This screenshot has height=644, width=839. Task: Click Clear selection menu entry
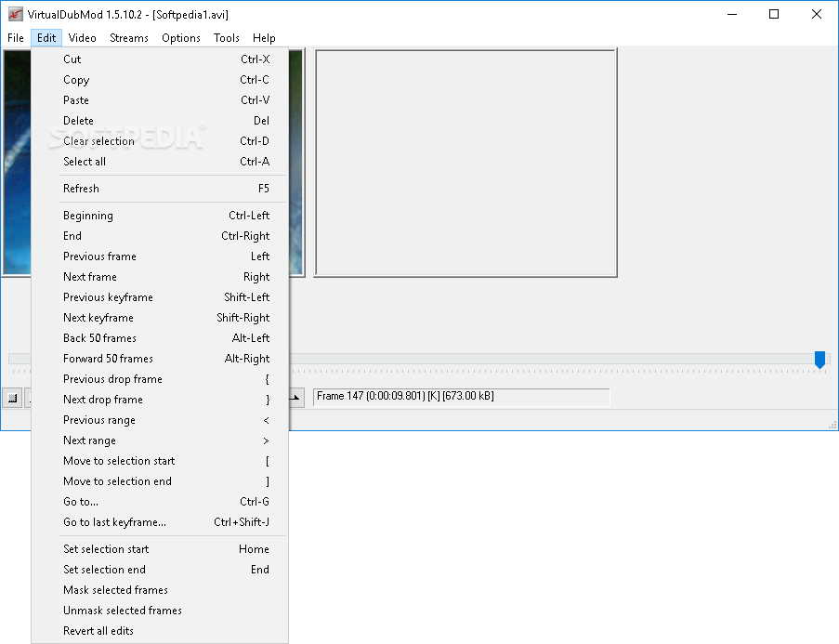[x=160, y=141]
